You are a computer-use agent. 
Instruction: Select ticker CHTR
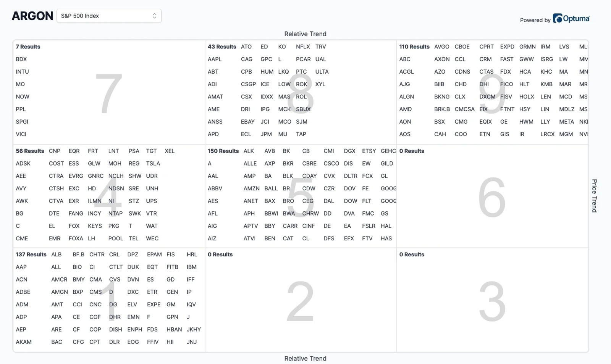point(97,254)
